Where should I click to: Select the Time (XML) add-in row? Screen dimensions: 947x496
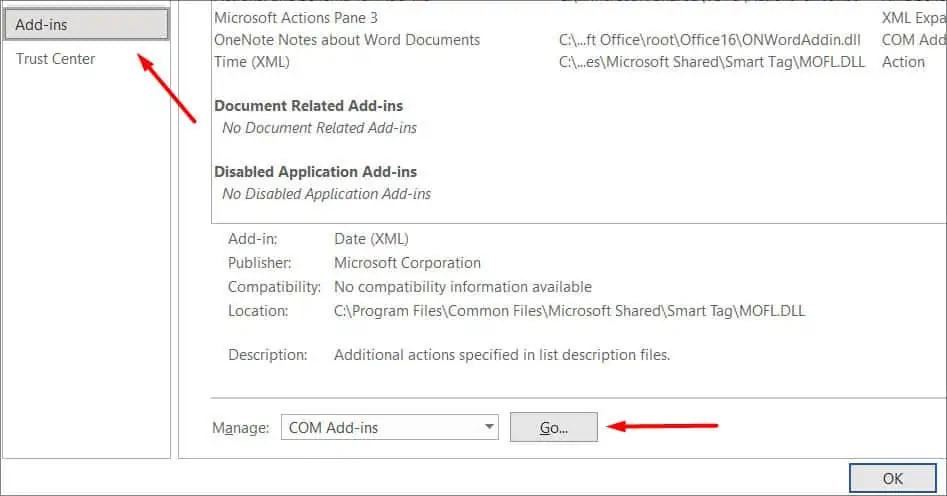coord(252,62)
